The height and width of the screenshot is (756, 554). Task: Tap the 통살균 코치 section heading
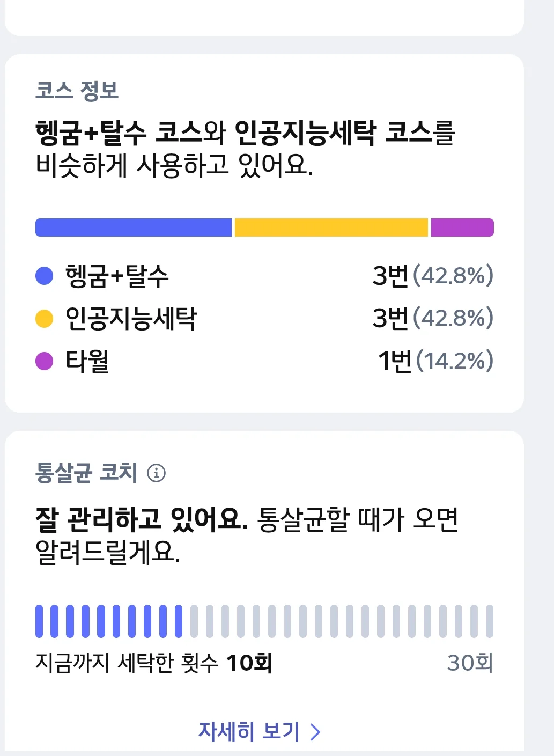(x=86, y=473)
